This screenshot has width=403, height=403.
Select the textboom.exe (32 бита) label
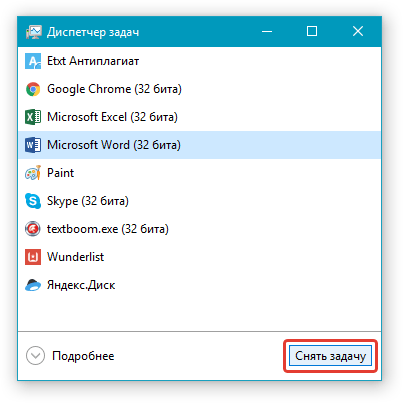point(108,229)
